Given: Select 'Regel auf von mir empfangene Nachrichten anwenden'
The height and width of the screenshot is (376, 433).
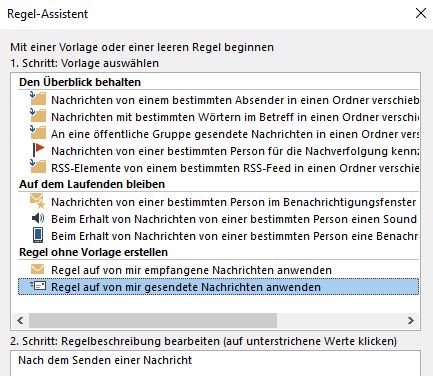Looking at the screenshot, I should click(x=191, y=270).
